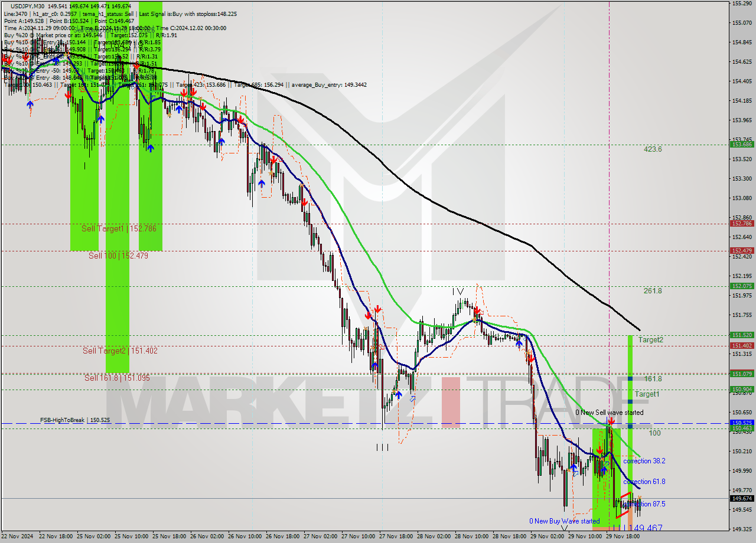Click the green 153.686 price tag

pos(742,145)
